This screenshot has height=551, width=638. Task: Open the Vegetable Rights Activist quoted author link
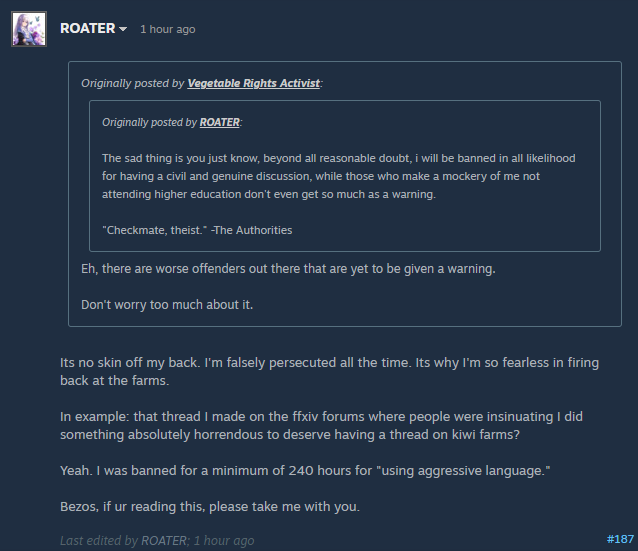(253, 83)
